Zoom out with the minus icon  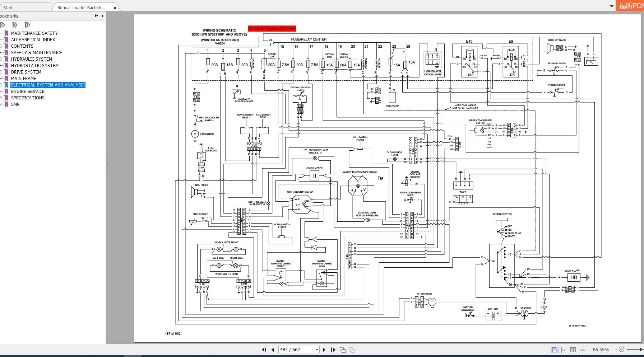pos(622,349)
